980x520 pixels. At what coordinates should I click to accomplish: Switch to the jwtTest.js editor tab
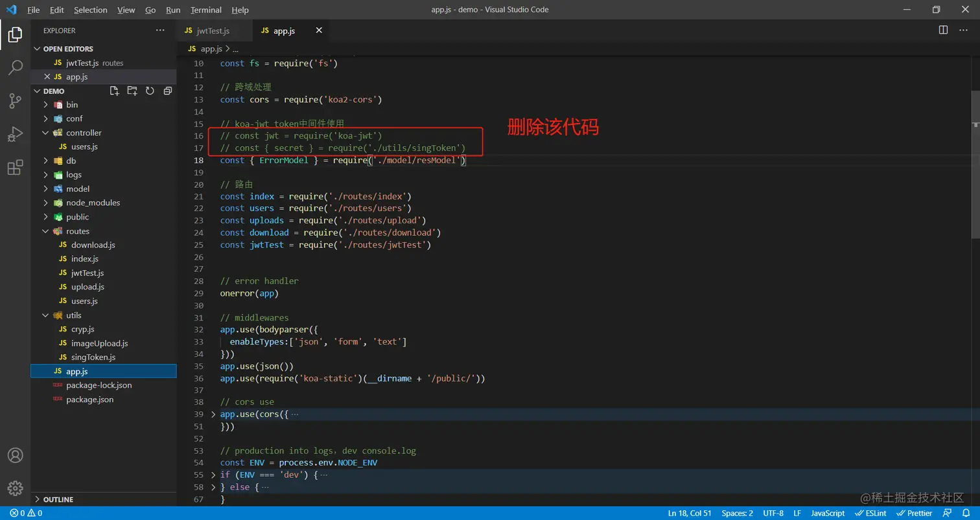(x=213, y=30)
